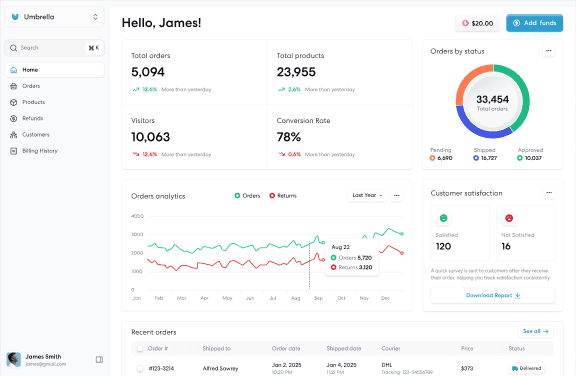576x376 pixels.
Task: Click the Conversion Rate trend-down arrow icon
Action: point(281,154)
